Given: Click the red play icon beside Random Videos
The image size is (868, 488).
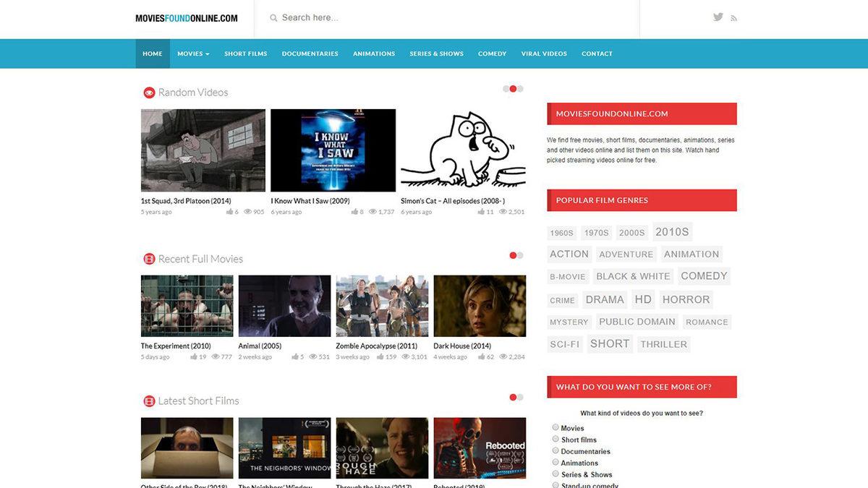Looking at the screenshot, I should [x=149, y=93].
